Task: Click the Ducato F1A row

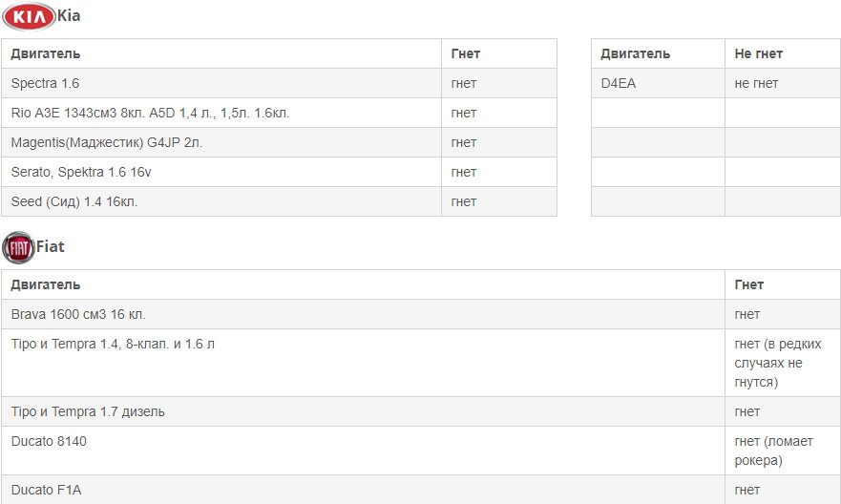Action: pyautogui.click(x=420, y=490)
